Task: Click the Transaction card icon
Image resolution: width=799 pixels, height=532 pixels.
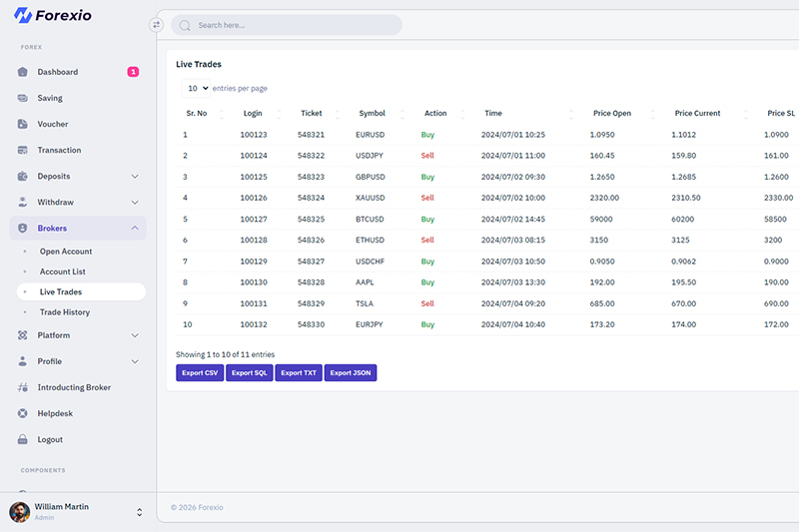Action: 23,151
